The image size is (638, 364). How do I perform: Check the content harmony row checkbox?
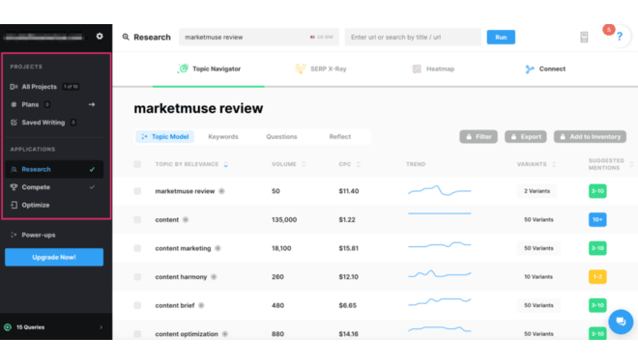tap(137, 277)
